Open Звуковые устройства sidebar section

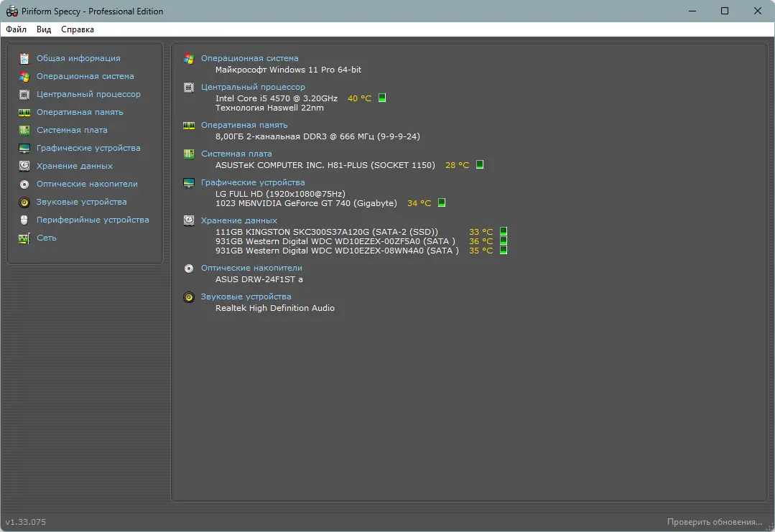(82, 202)
